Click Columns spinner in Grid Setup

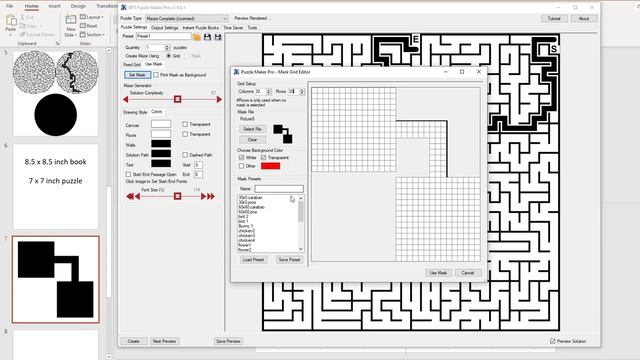269,91
